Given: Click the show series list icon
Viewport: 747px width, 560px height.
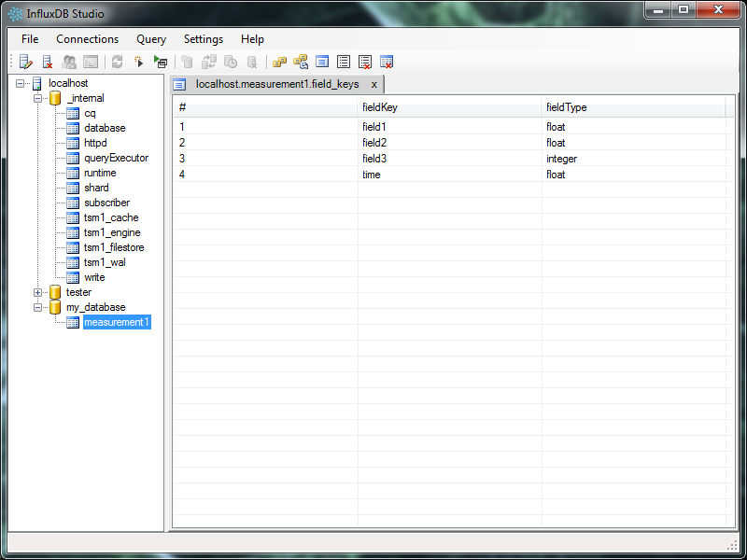Looking at the screenshot, I should [x=344, y=62].
